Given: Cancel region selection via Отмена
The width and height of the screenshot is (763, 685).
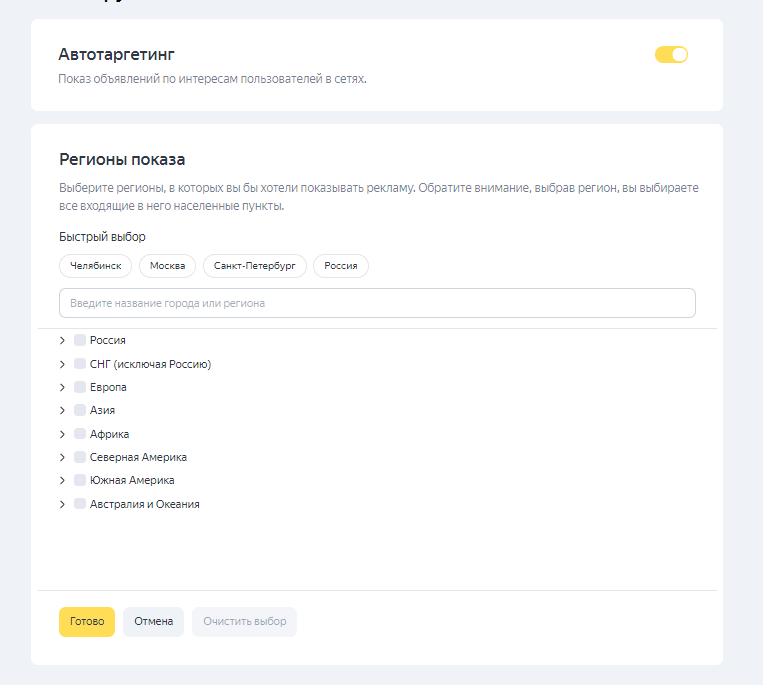Looking at the screenshot, I should (x=153, y=622).
